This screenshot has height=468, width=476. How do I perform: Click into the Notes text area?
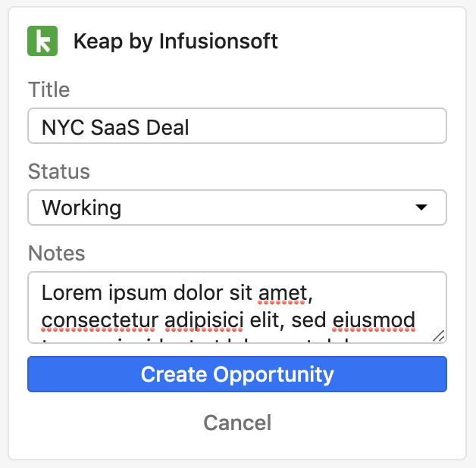point(237,307)
